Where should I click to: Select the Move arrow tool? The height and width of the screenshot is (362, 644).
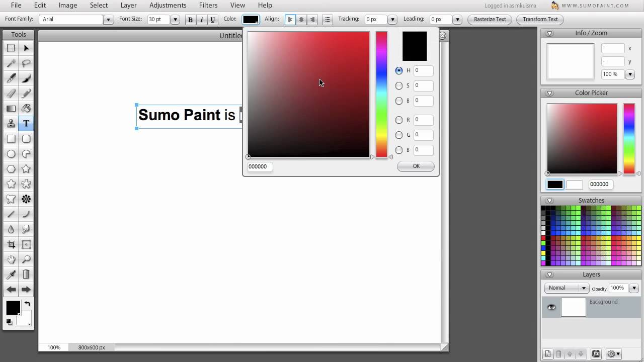point(26,48)
